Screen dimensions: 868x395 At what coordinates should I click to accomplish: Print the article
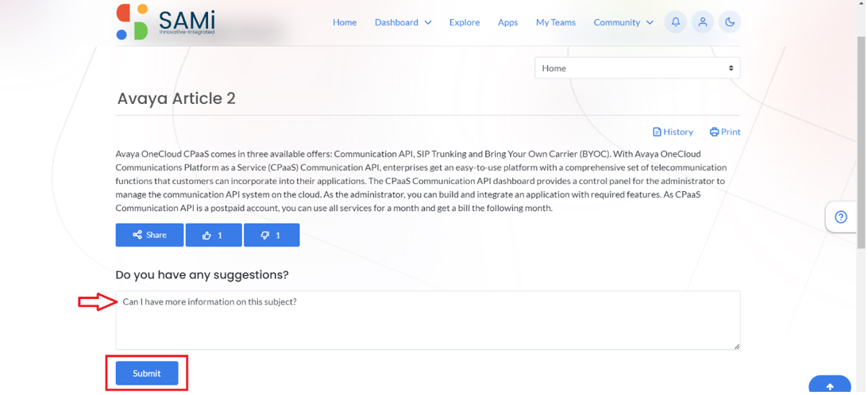[x=724, y=132]
